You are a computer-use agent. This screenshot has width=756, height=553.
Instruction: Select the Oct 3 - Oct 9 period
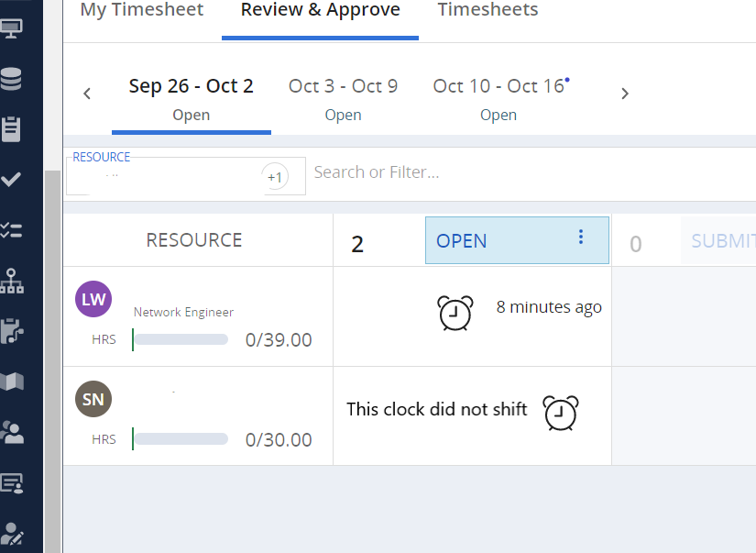point(343,96)
